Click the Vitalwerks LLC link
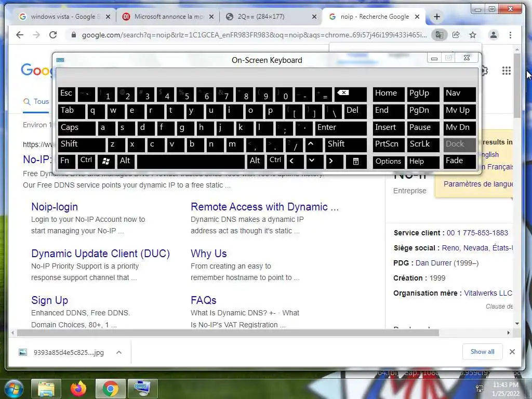The image size is (532, 399). coord(488,293)
